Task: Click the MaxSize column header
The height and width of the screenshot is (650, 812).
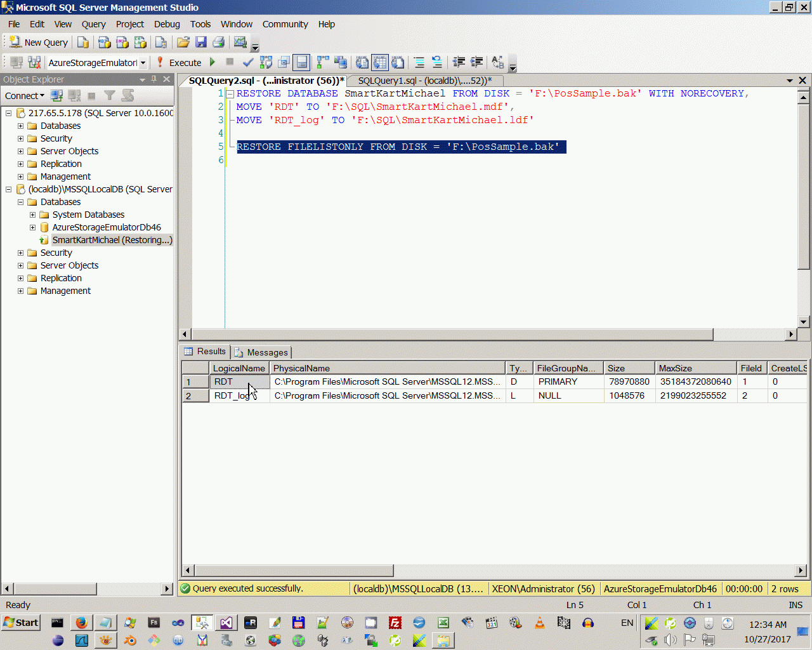Action: pyautogui.click(x=696, y=368)
